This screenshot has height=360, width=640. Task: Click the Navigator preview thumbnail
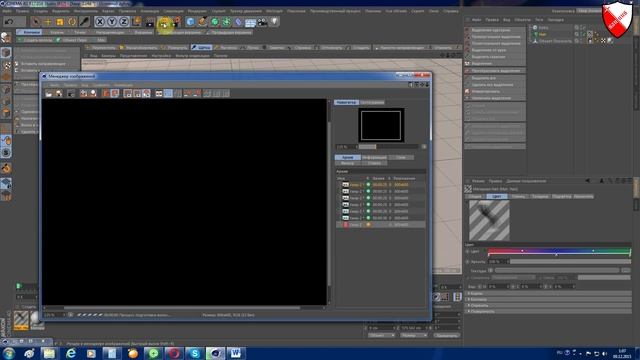[381, 125]
